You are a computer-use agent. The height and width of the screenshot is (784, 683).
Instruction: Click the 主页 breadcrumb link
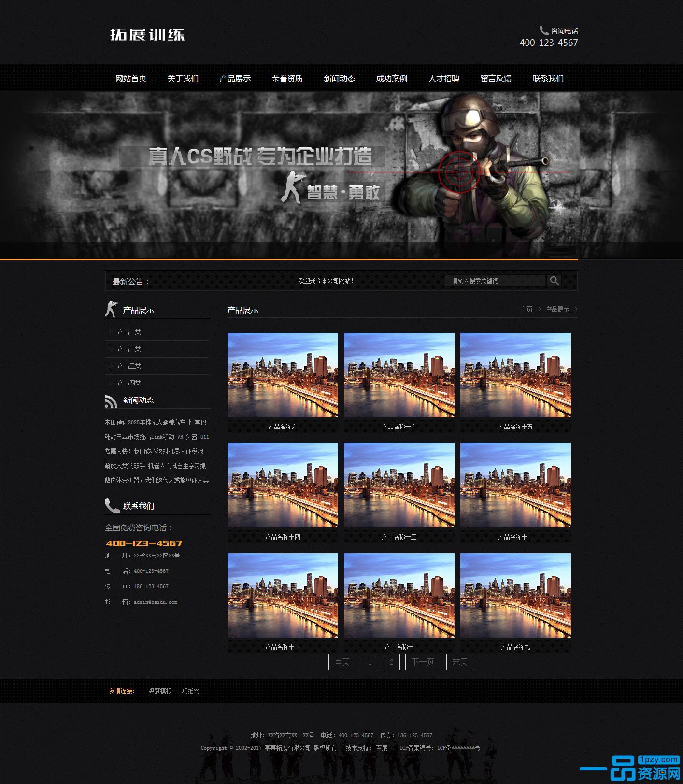pos(526,309)
